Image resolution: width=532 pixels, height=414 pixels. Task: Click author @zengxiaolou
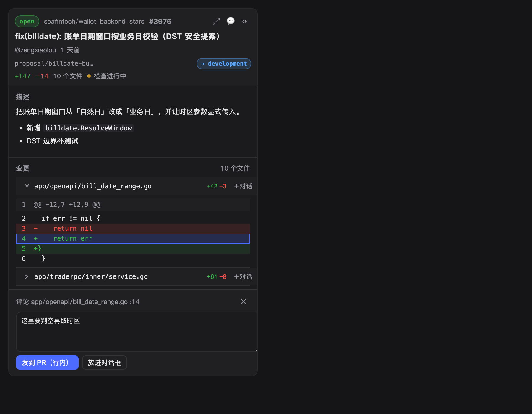point(35,50)
